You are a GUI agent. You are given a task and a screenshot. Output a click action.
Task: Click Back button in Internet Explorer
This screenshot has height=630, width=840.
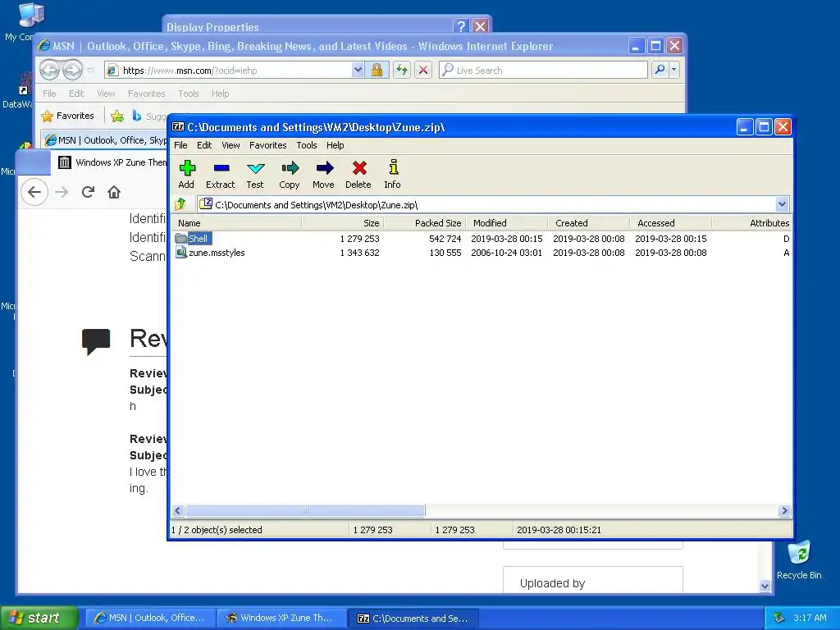49,70
